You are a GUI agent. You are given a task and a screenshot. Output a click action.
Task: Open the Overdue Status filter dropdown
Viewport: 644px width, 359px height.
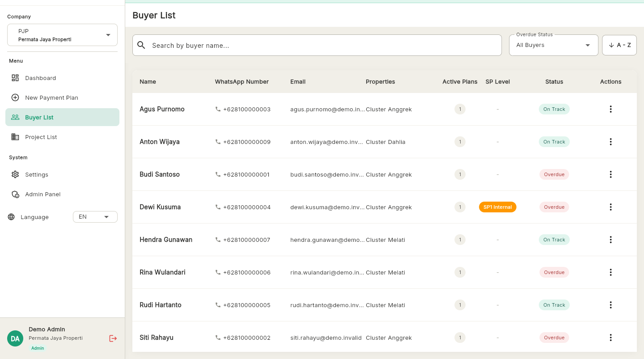point(553,45)
